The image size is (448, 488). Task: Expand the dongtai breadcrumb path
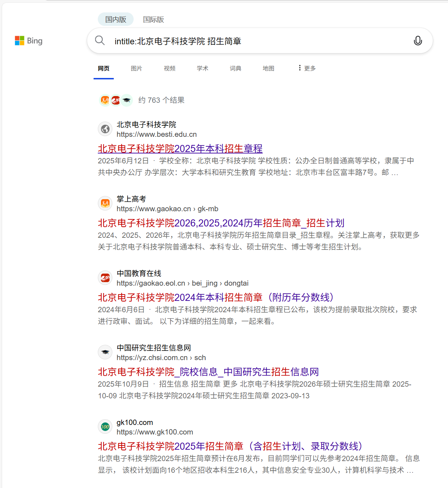tap(236, 283)
